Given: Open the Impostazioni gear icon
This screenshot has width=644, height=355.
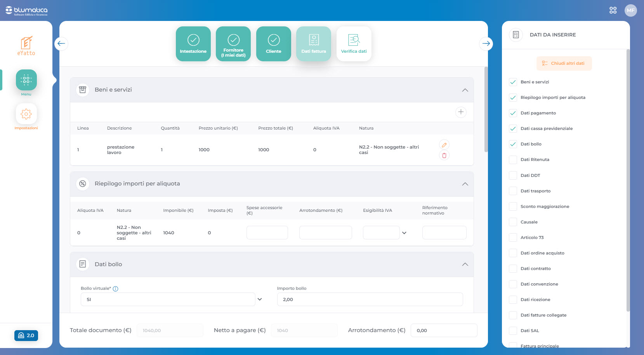Looking at the screenshot, I should pos(26,114).
